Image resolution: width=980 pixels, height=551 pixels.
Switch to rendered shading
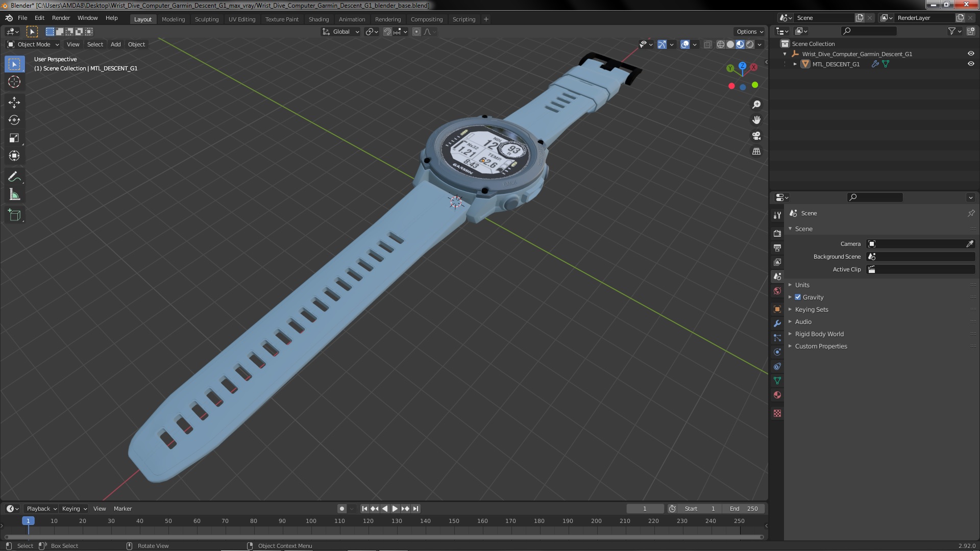[x=750, y=44]
